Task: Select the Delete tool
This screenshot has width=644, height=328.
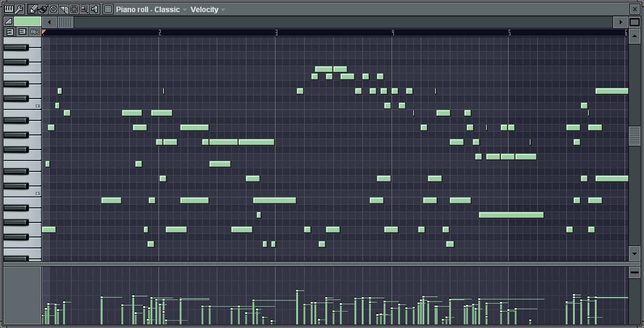Action: [x=53, y=9]
